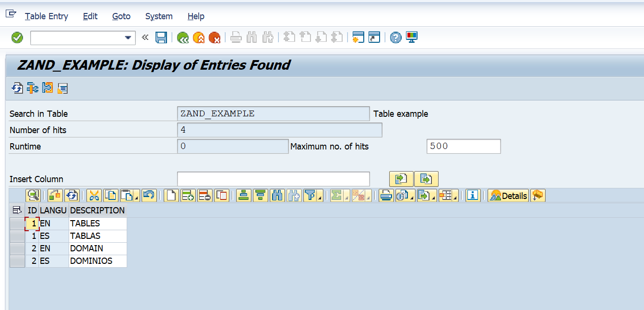This screenshot has width=644, height=310.
Task: Click the refresh icon in the grid toolbar
Action: 72,195
